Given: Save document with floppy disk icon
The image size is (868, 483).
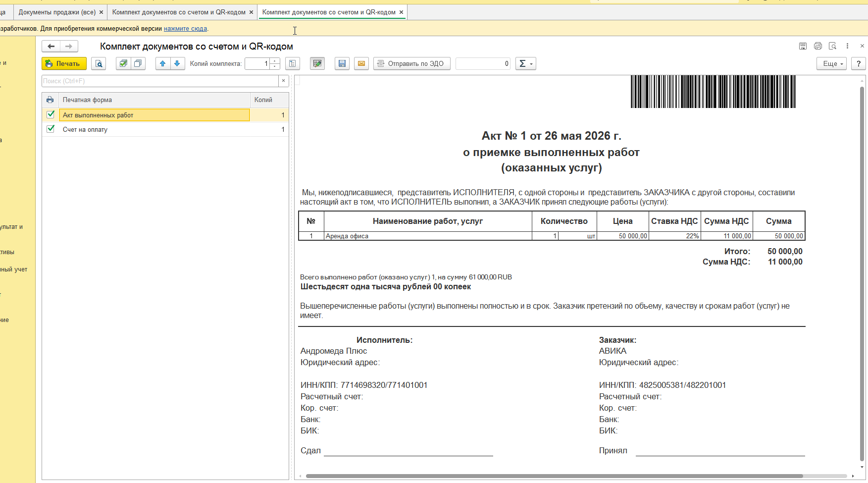Looking at the screenshot, I should click(342, 63).
